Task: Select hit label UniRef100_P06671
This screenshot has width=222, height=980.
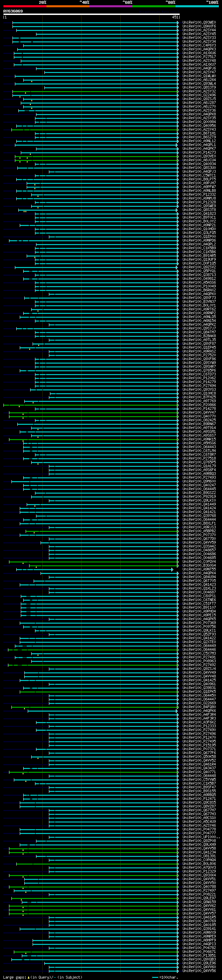Action: (199, 951)
